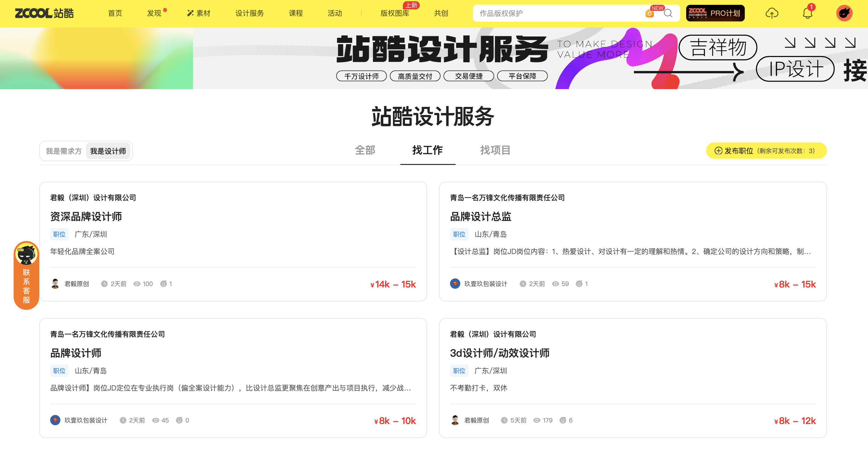
Task: Click the 高质量交付 banner pill
Action: pos(415,76)
